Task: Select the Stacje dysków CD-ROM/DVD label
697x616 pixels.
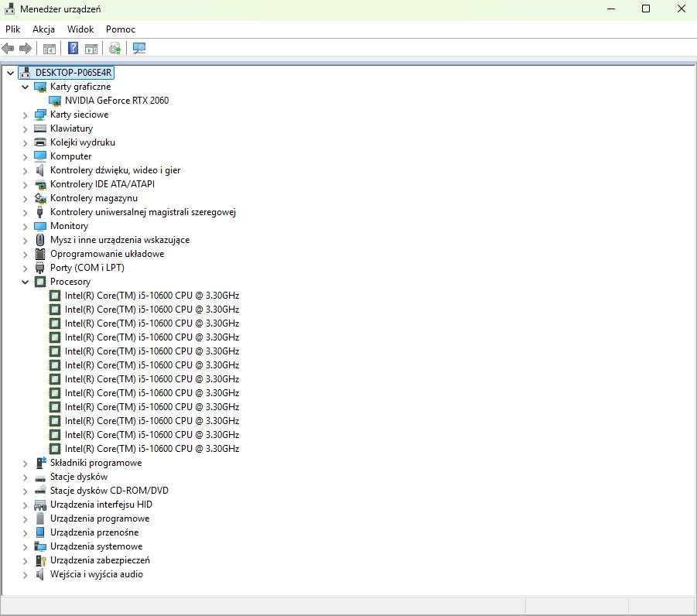Action: pos(109,491)
